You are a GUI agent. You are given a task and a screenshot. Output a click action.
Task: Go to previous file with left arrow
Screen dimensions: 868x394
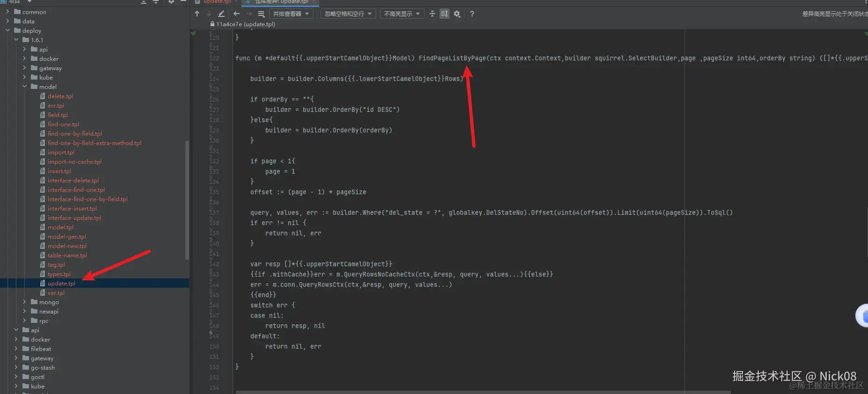pyautogui.click(x=237, y=14)
